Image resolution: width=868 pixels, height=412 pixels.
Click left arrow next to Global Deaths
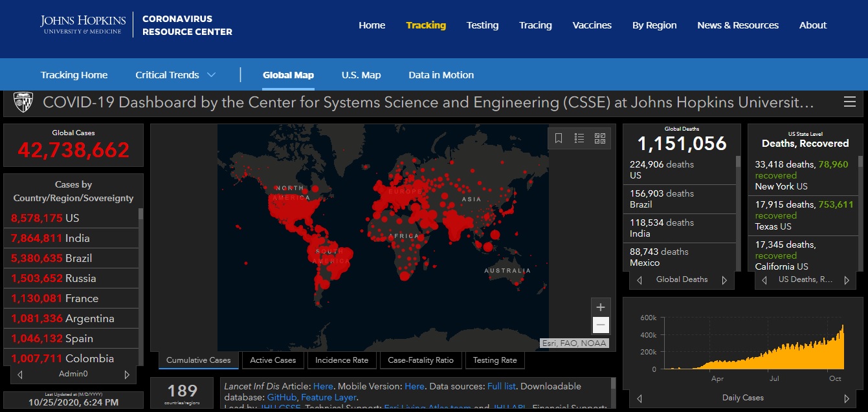pos(640,280)
